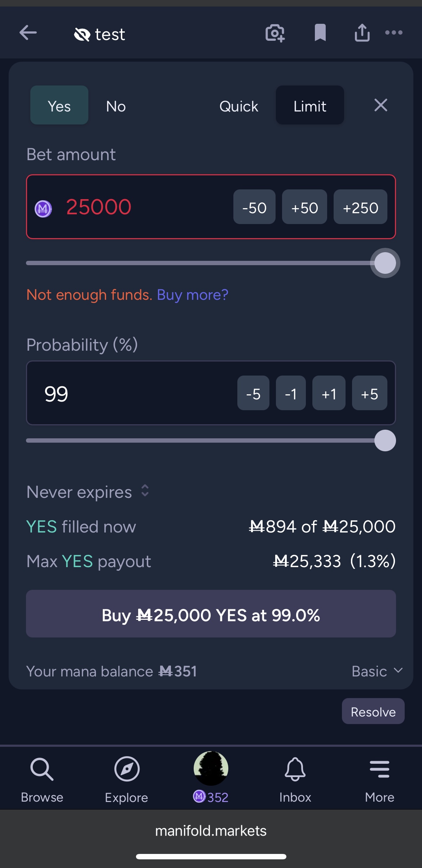422x868 pixels.
Task: Select the Yes outcome toggle
Action: point(59,105)
